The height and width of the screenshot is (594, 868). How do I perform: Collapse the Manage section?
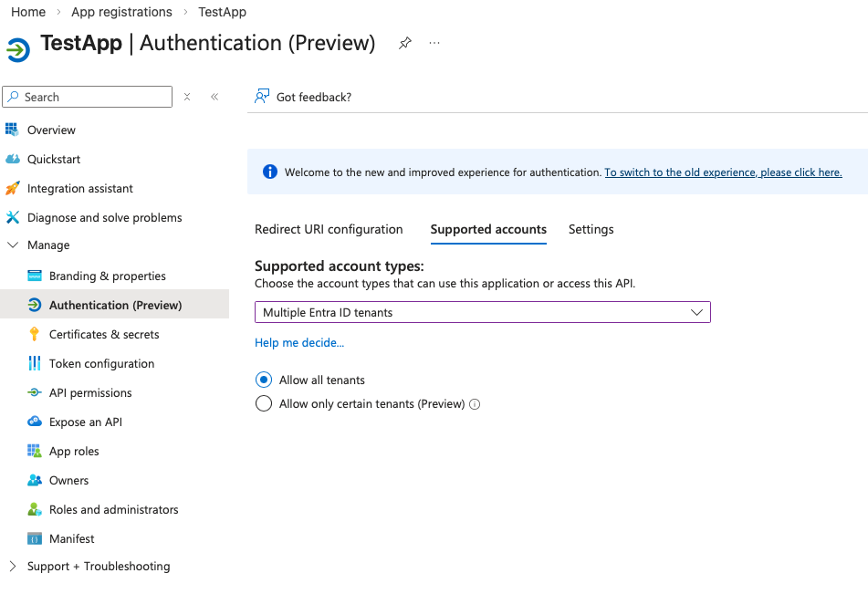coord(13,245)
